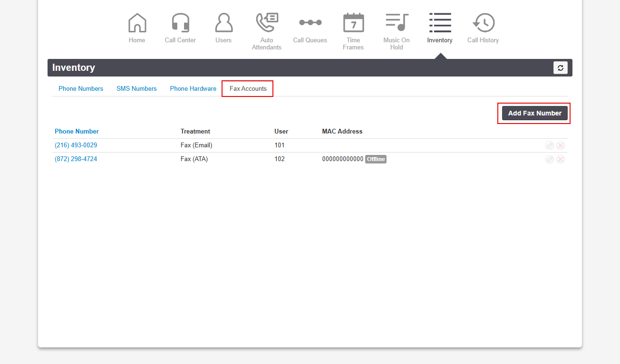Click the Fax (Email) treatment cell
This screenshot has width=620, height=364.
click(196, 145)
